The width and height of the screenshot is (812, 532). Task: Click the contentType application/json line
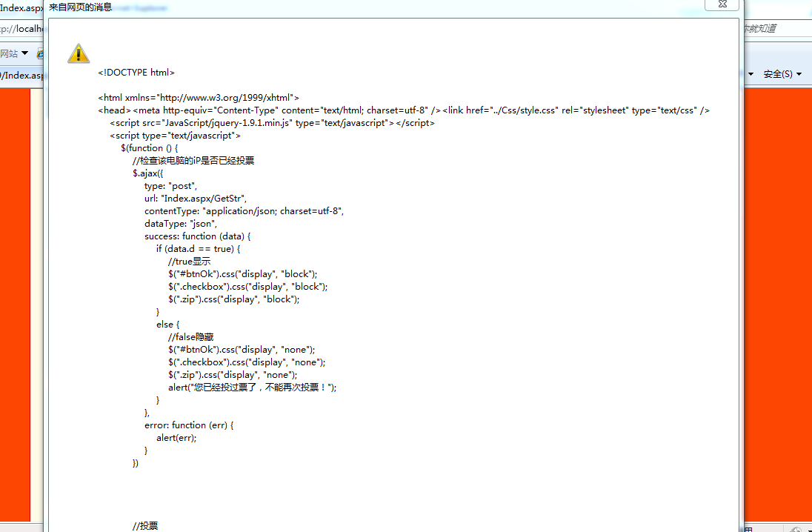[244, 211]
